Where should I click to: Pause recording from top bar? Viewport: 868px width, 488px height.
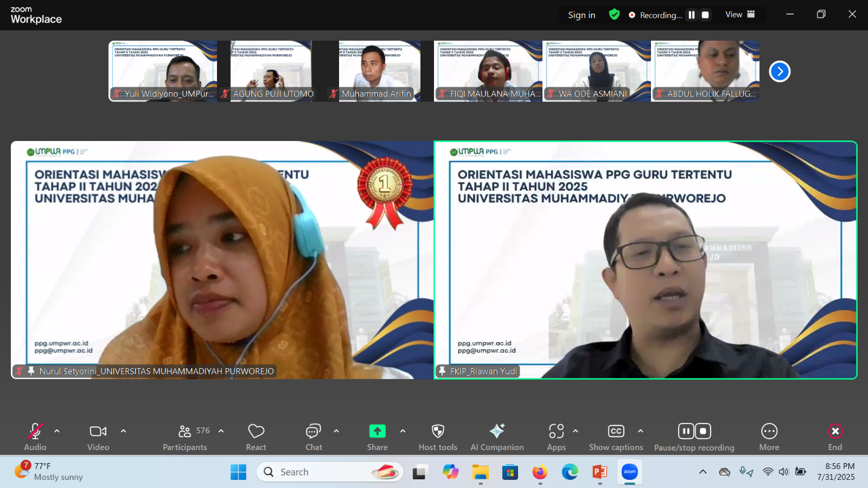(692, 15)
